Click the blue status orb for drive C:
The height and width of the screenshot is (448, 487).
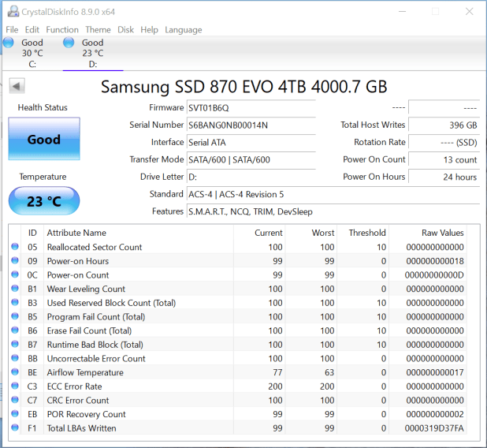click(x=9, y=43)
